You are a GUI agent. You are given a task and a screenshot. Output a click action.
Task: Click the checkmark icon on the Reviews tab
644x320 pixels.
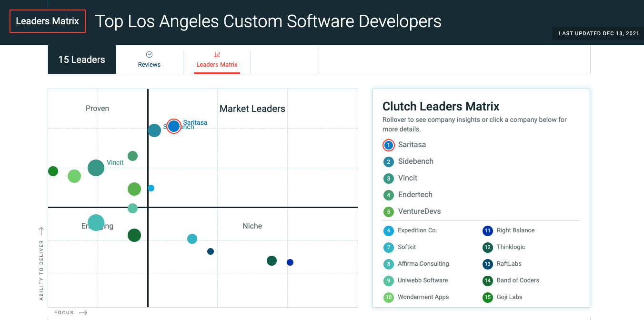149,54
